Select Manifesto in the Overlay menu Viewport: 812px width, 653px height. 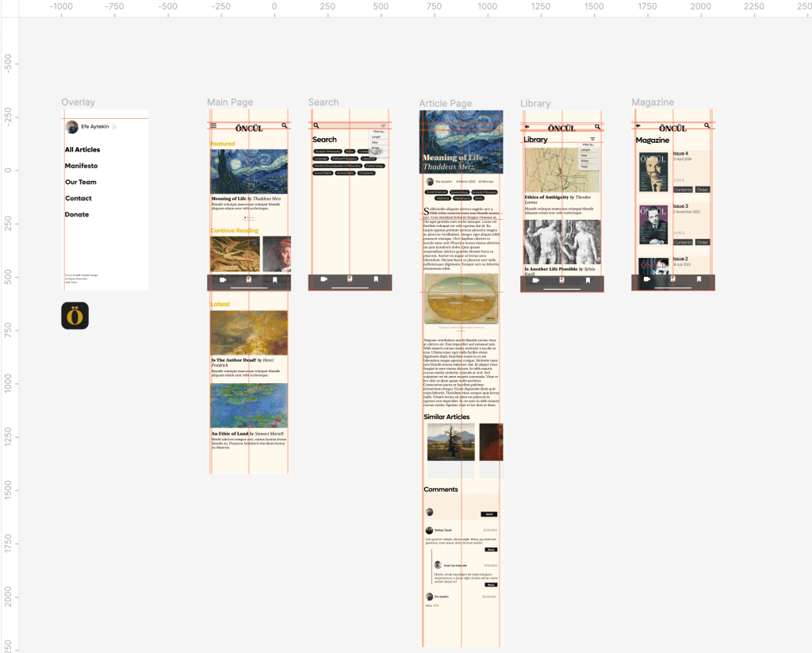(81, 166)
